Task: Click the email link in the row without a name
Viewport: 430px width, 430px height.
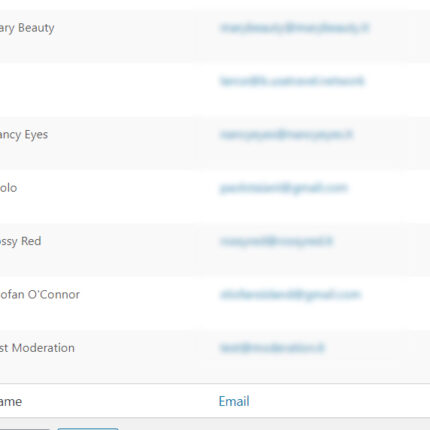Action: pyautogui.click(x=292, y=81)
